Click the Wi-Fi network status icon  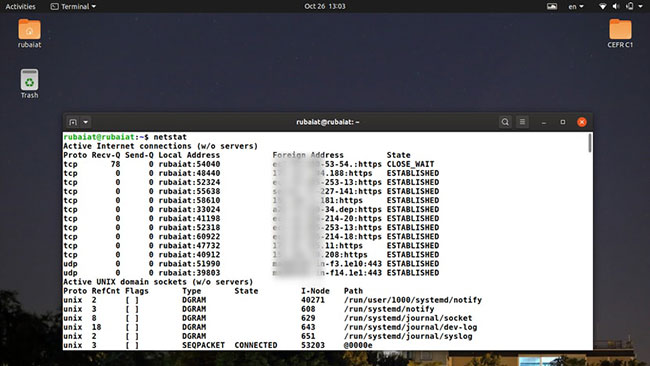(603, 6)
